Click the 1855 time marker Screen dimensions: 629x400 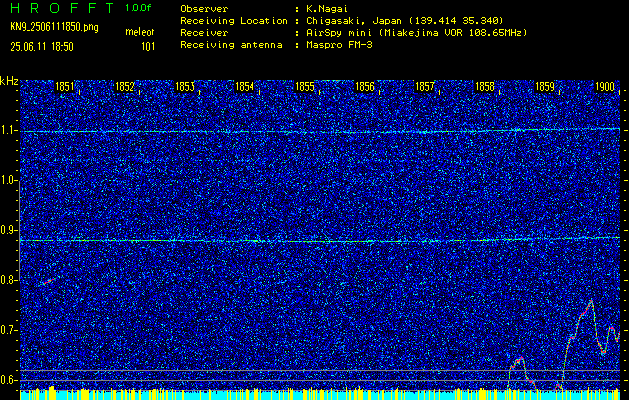(304, 86)
